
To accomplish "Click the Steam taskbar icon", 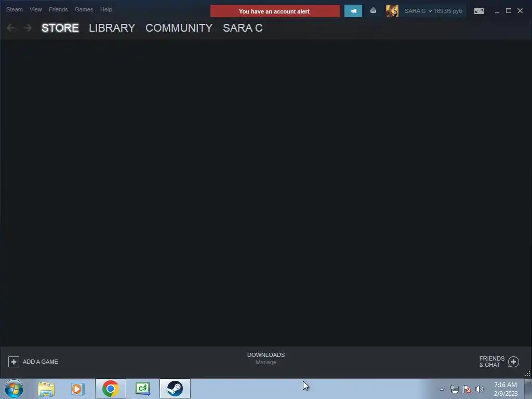I will point(175,389).
